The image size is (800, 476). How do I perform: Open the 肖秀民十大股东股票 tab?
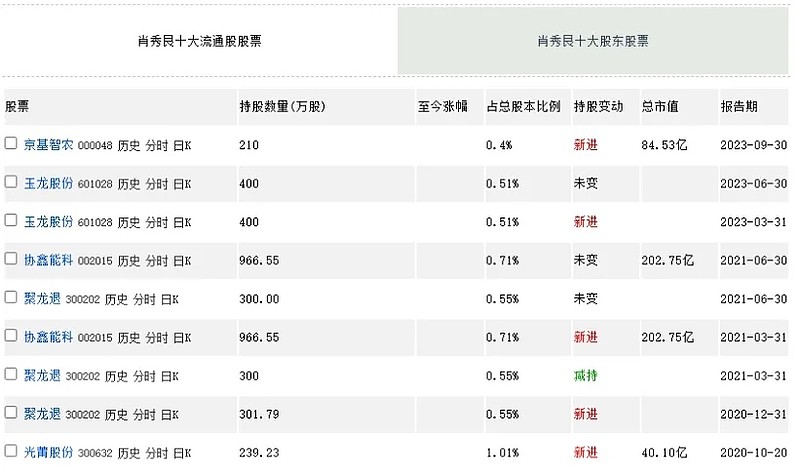[x=593, y=42]
